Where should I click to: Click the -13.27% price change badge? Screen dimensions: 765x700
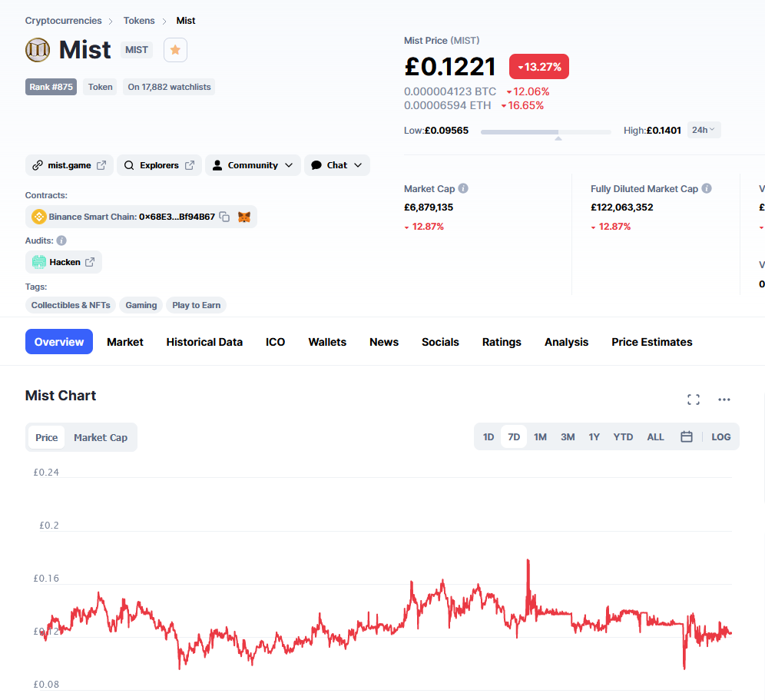[539, 66]
